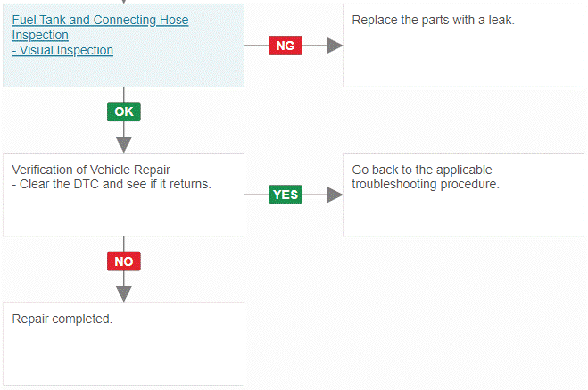The height and width of the screenshot is (390, 588).
Task: Click the 'Clear the DTC and see if it returns' line
Action: pyautogui.click(x=112, y=184)
